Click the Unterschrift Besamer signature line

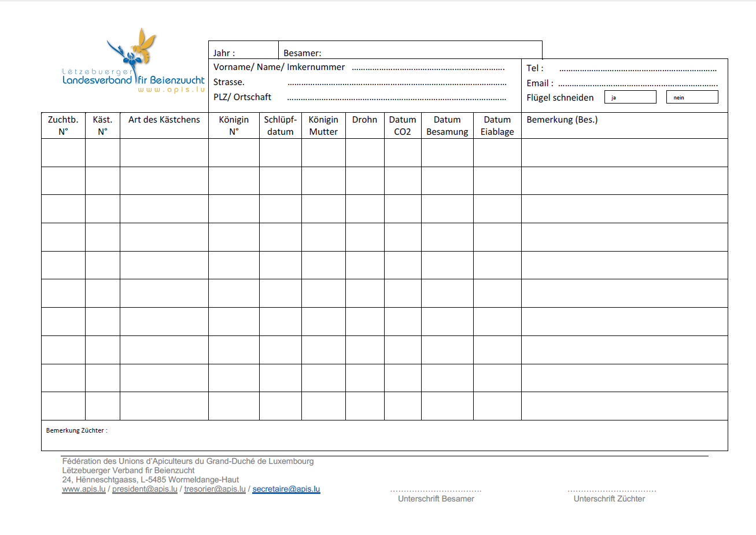(436, 490)
